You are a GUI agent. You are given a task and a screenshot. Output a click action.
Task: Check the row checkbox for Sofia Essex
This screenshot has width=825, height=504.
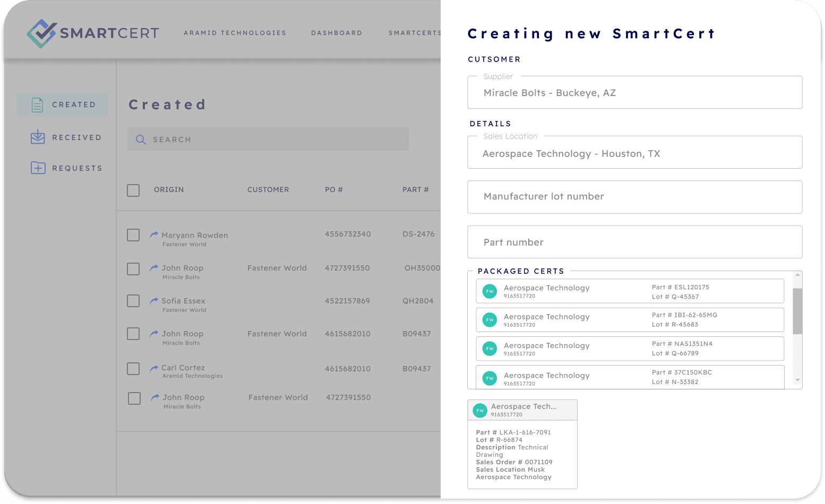(x=133, y=301)
